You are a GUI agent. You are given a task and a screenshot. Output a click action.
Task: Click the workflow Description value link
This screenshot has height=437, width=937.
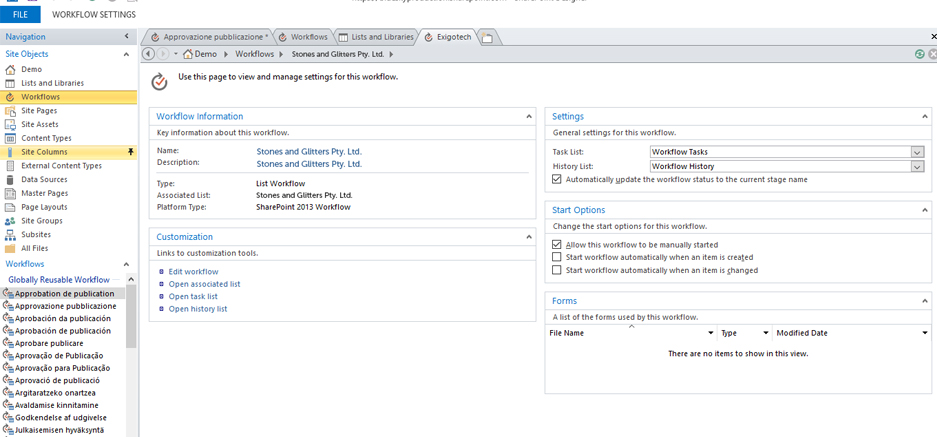coord(309,163)
